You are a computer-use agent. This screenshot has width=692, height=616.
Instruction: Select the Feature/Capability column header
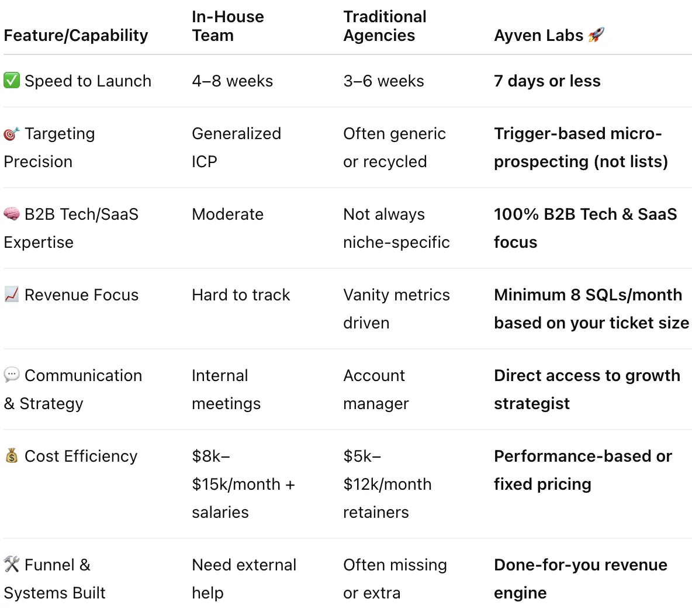(76, 35)
